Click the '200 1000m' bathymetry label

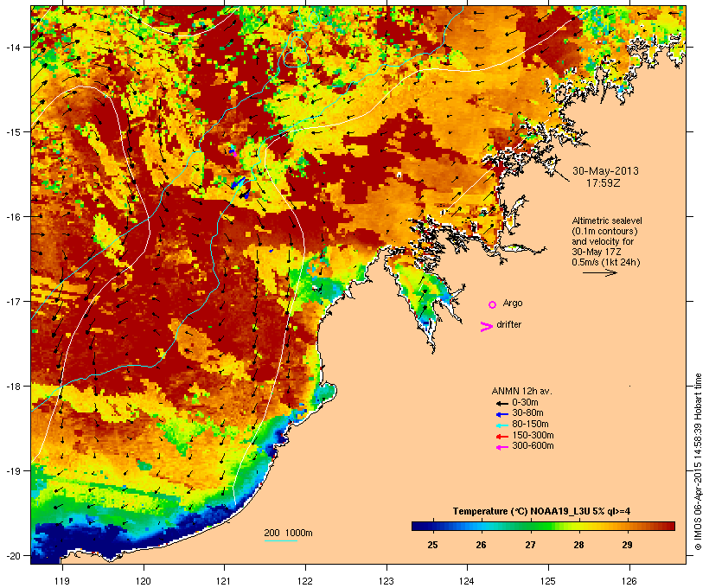288,533
